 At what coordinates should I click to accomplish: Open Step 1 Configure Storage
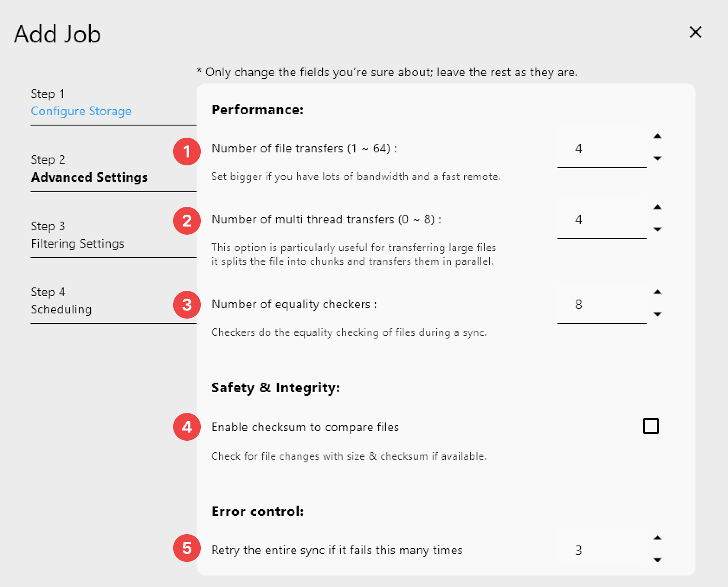coord(81,111)
